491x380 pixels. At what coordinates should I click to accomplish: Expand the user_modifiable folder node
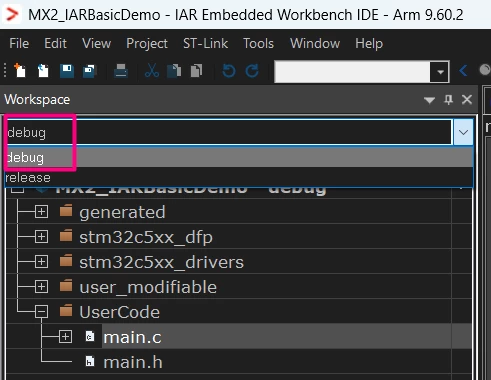[41, 287]
